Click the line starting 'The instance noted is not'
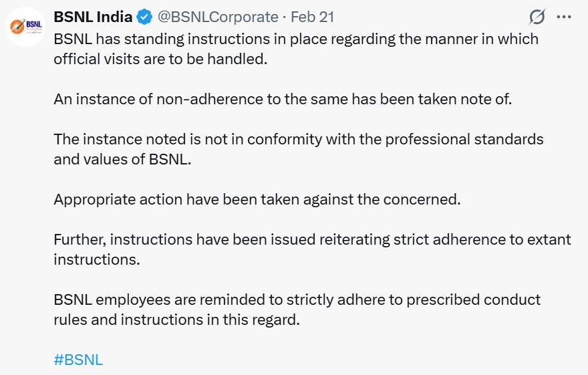This screenshot has height=375, width=588. 298,139
